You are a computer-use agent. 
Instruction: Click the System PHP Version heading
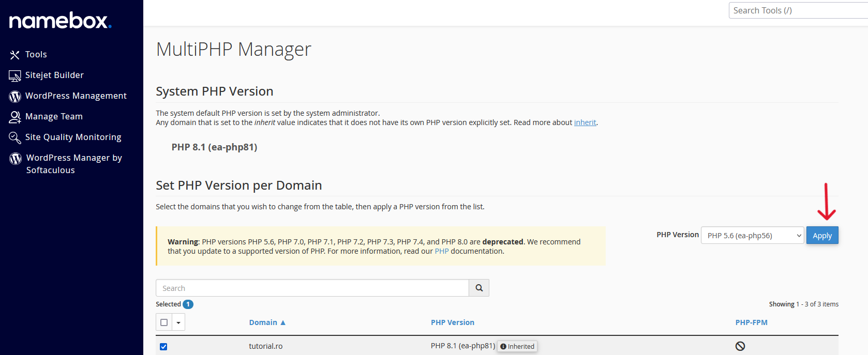[x=215, y=91]
